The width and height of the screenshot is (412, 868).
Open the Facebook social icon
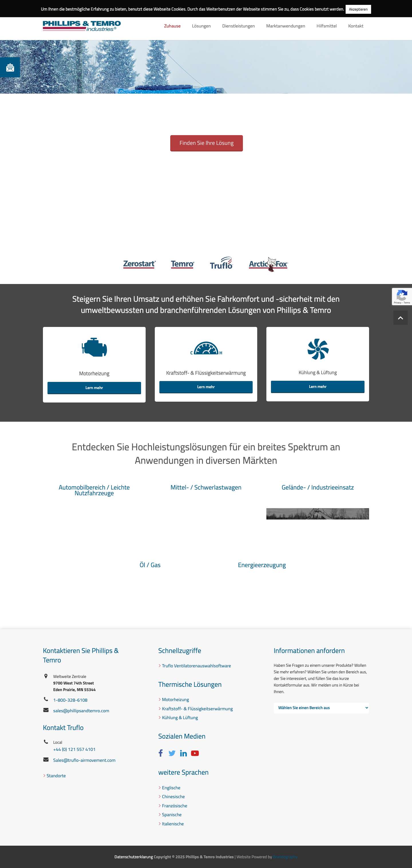click(161, 753)
